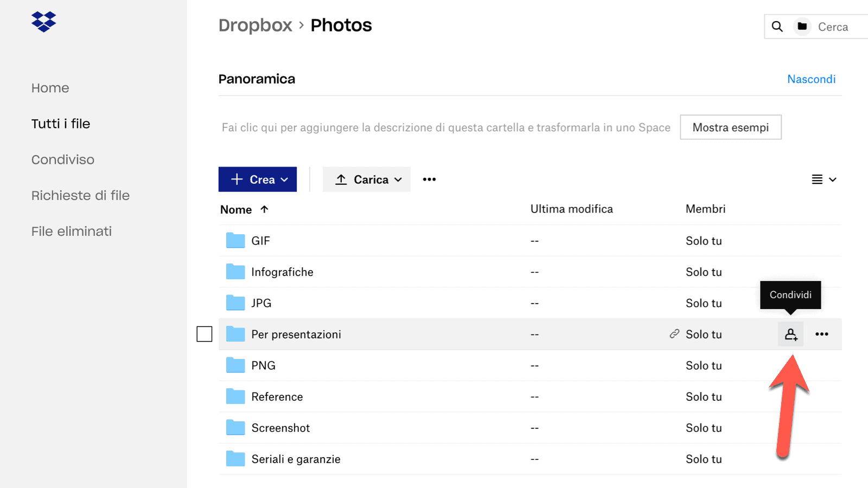Click the Reference folder icon
Screen dimensions: 868x488
(x=235, y=396)
